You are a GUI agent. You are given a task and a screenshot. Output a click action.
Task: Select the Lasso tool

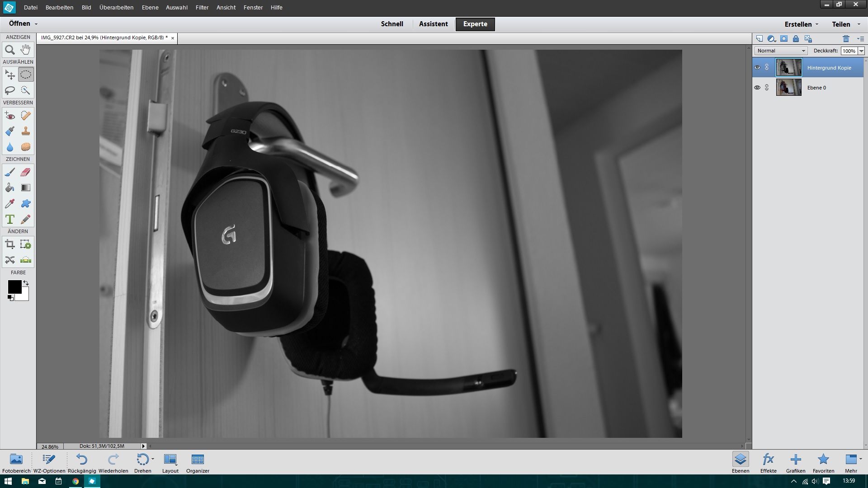(x=10, y=90)
